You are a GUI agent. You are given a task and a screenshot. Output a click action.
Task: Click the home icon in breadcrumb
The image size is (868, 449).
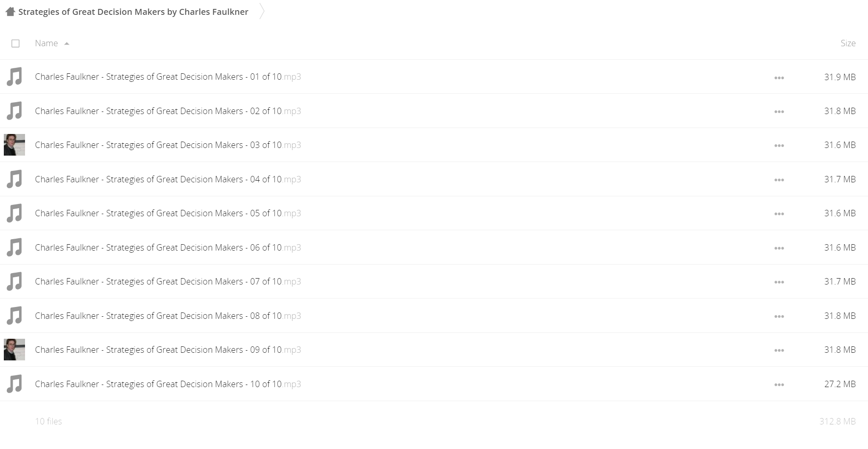click(x=10, y=12)
